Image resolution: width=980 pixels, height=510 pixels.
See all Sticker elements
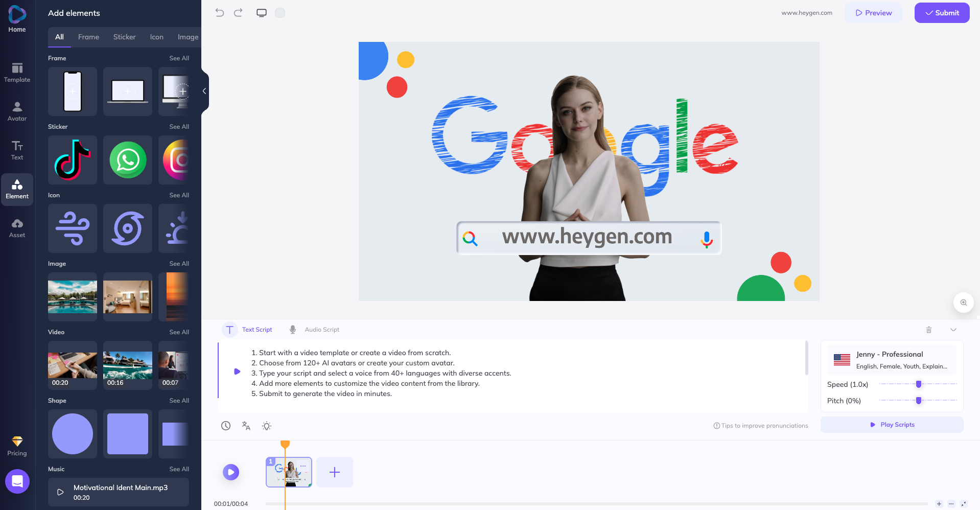(x=179, y=127)
